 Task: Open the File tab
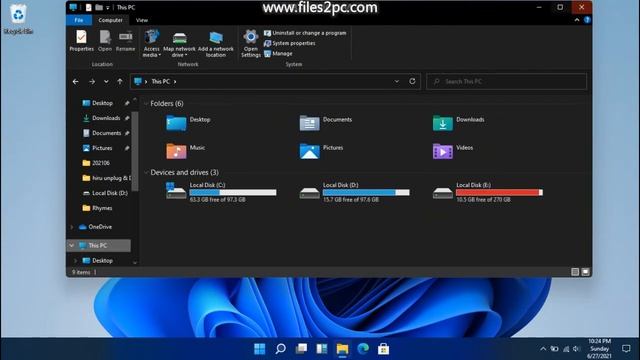pos(79,20)
